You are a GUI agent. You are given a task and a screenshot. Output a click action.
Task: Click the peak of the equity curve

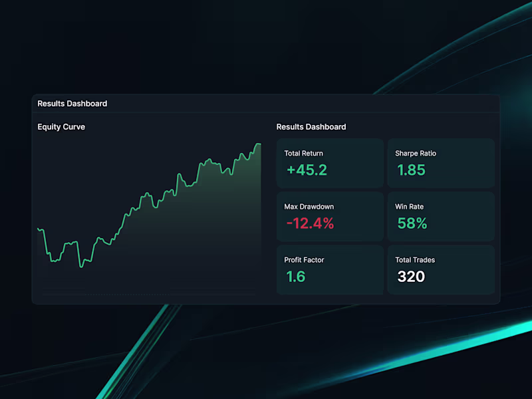coord(259,143)
